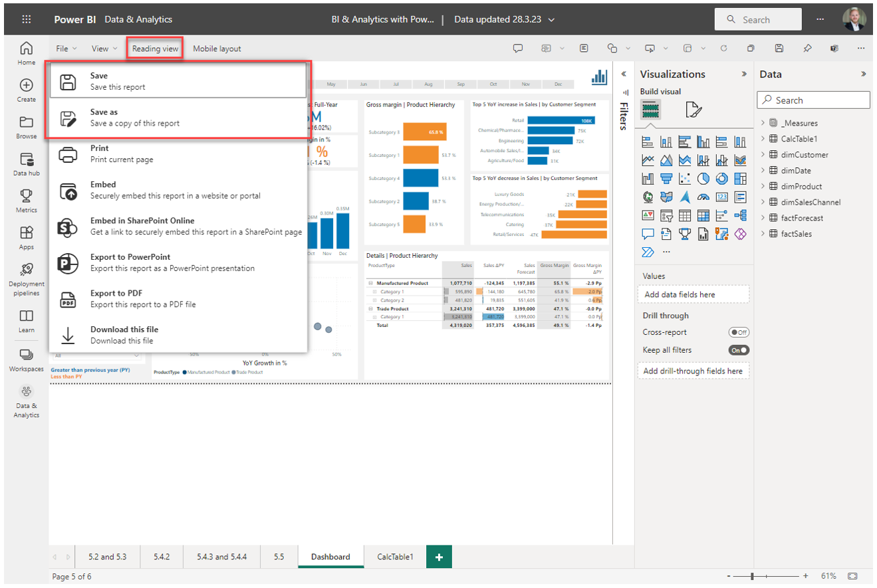Click the Chat in Teams icon
The height and width of the screenshot is (588, 877).
tap(834, 49)
